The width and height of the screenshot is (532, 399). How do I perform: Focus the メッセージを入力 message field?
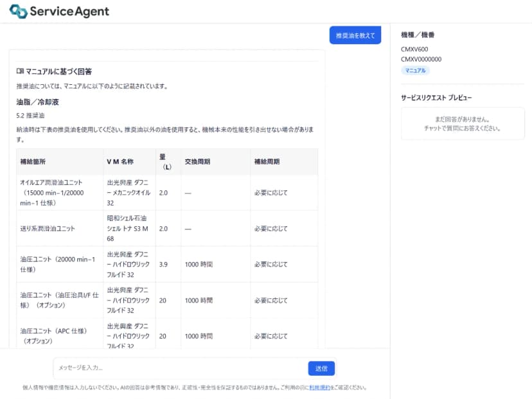[x=181, y=368]
